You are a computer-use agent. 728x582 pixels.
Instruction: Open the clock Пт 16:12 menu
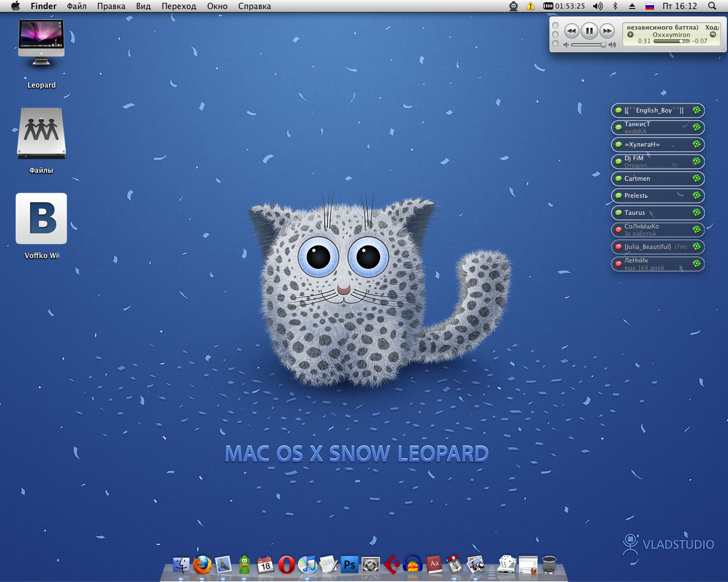[x=680, y=6]
